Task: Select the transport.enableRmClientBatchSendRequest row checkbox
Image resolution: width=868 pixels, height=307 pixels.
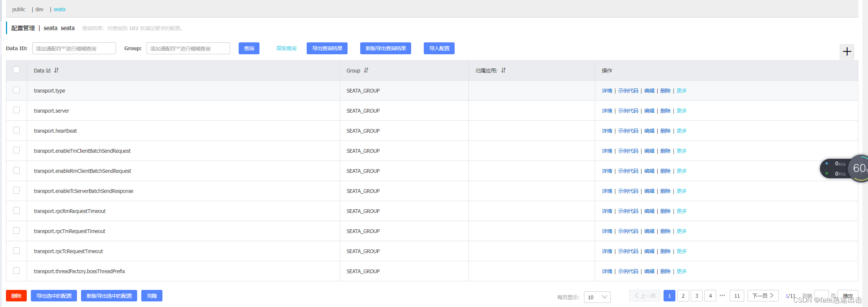Action: (16, 170)
